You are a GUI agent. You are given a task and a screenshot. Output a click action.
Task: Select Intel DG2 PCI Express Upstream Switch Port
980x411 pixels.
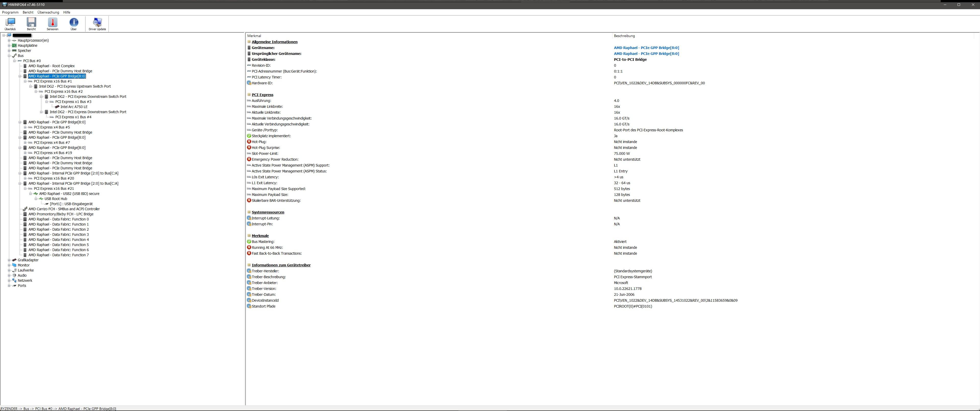[75, 87]
